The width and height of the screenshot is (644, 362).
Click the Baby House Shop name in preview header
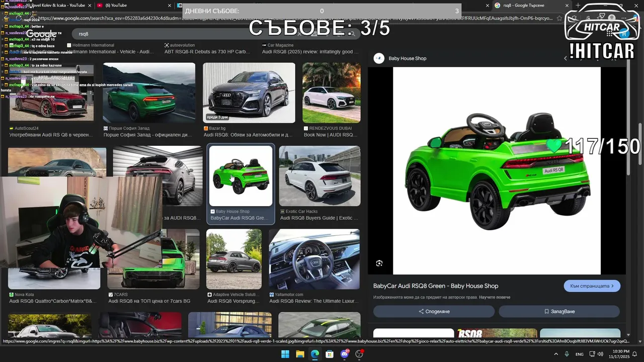408,58
